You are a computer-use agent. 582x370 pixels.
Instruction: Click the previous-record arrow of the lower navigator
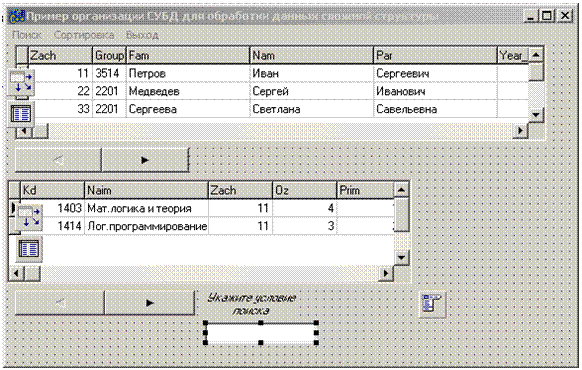60,303
